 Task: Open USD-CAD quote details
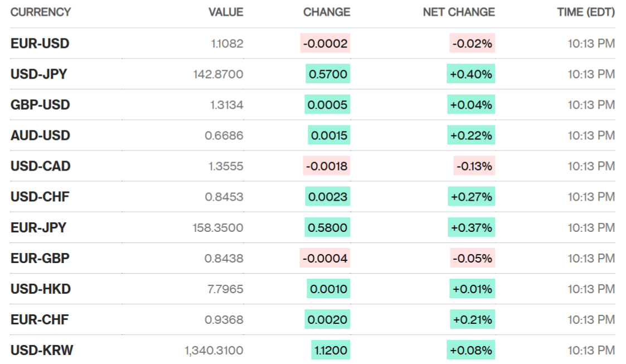tap(40, 166)
